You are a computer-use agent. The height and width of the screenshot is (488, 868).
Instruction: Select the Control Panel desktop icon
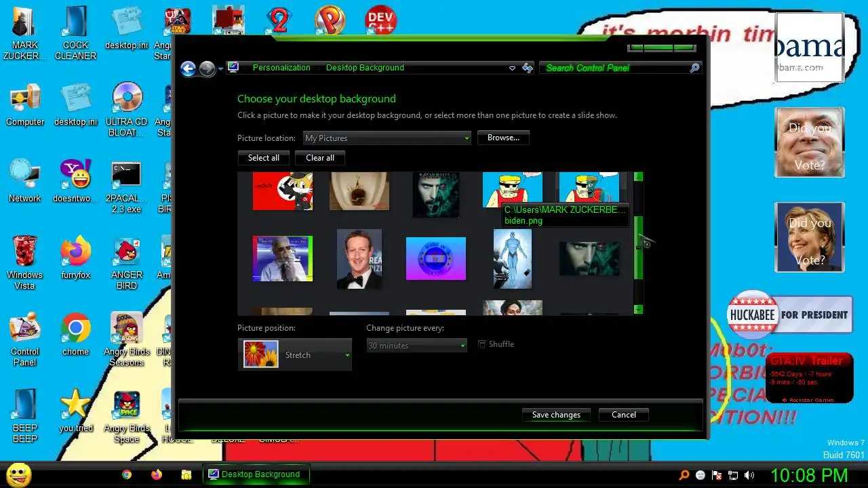[x=25, y=340]
